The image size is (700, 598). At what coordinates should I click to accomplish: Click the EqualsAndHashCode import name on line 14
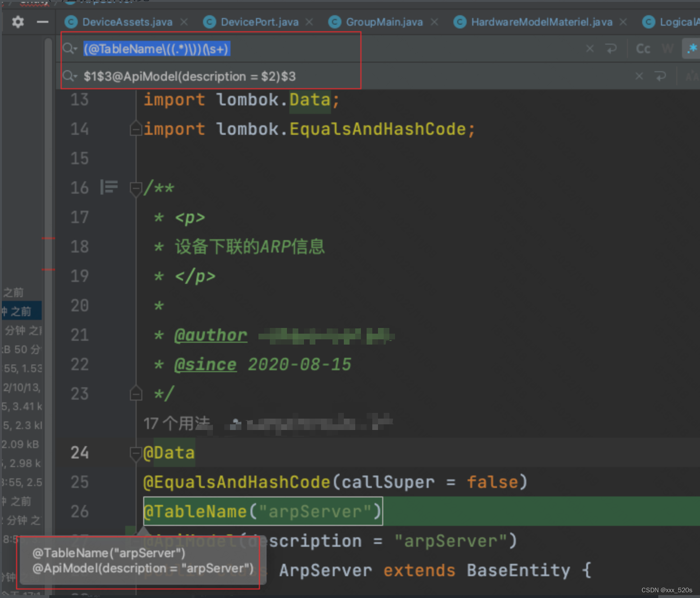point(378,129)
